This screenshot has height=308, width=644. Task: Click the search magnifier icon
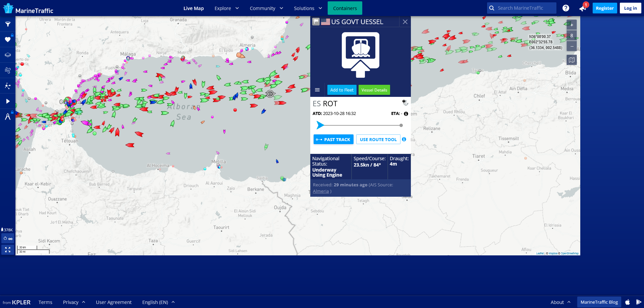coord(492,8)
